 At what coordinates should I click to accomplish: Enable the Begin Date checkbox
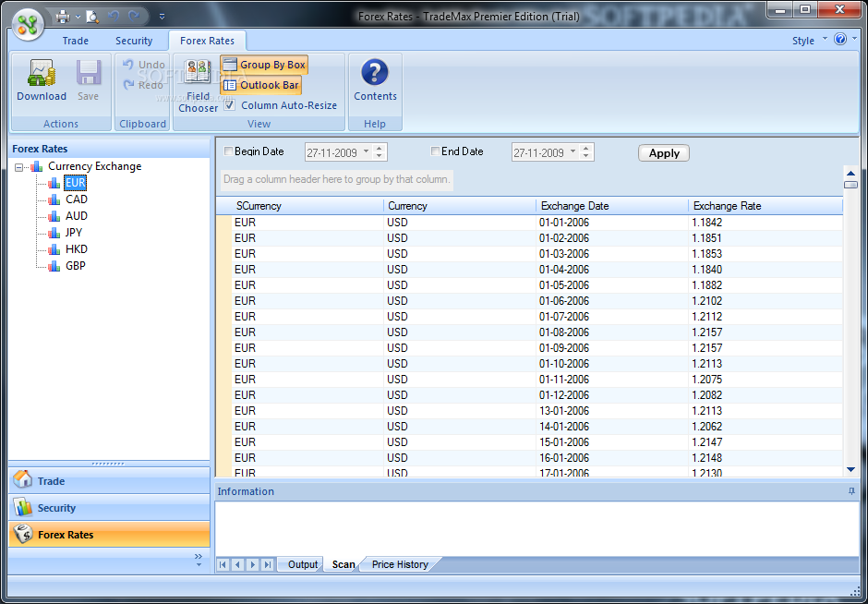(x=228, y=151)
